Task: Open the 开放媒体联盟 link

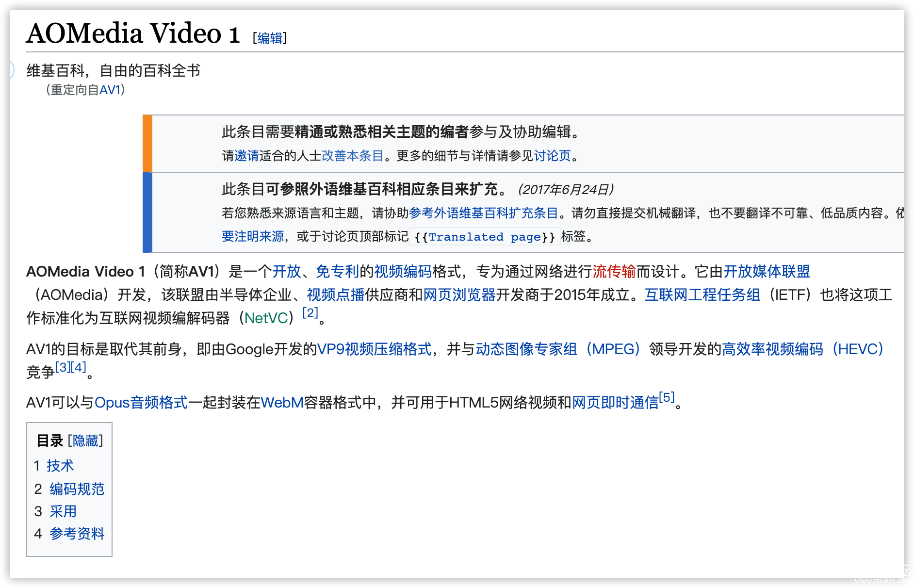Action: point(767,271)
